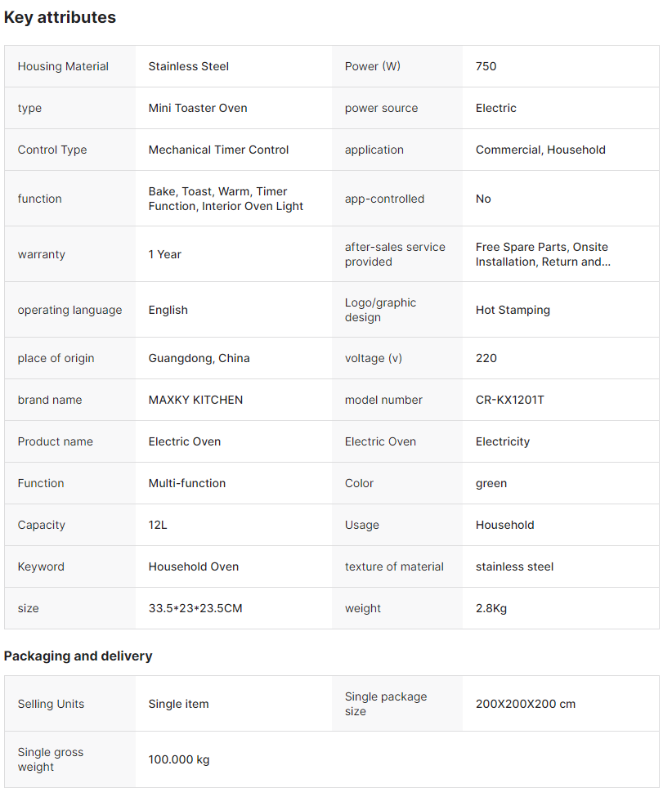
Task: Select the Mini Toaster Oven type value
Action: (x=197, y=108)
